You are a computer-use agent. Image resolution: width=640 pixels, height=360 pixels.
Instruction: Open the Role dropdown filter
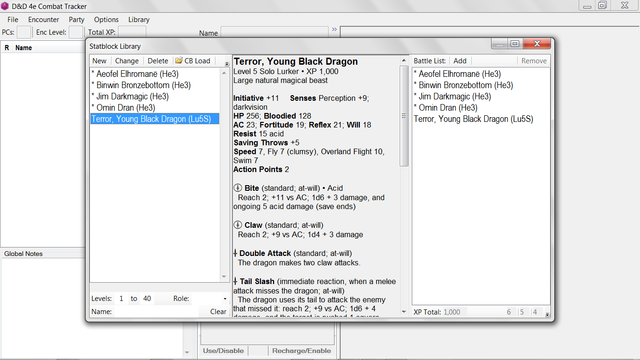(224, 299)
